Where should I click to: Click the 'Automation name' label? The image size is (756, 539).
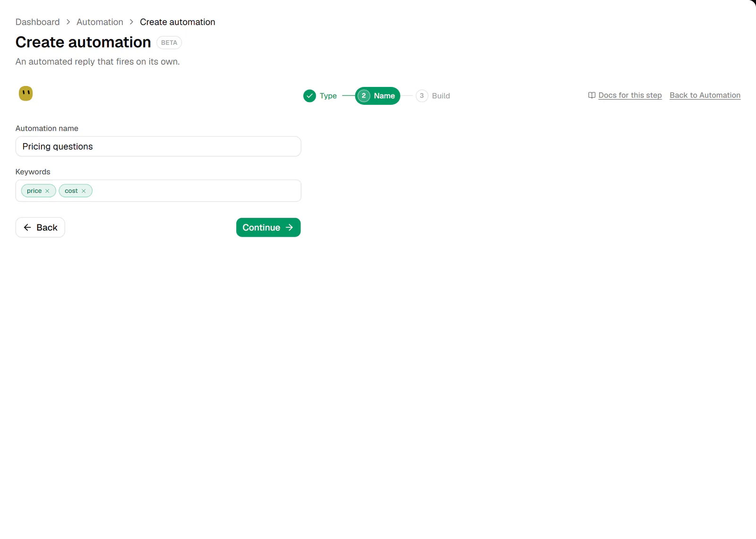coord(47,128)
